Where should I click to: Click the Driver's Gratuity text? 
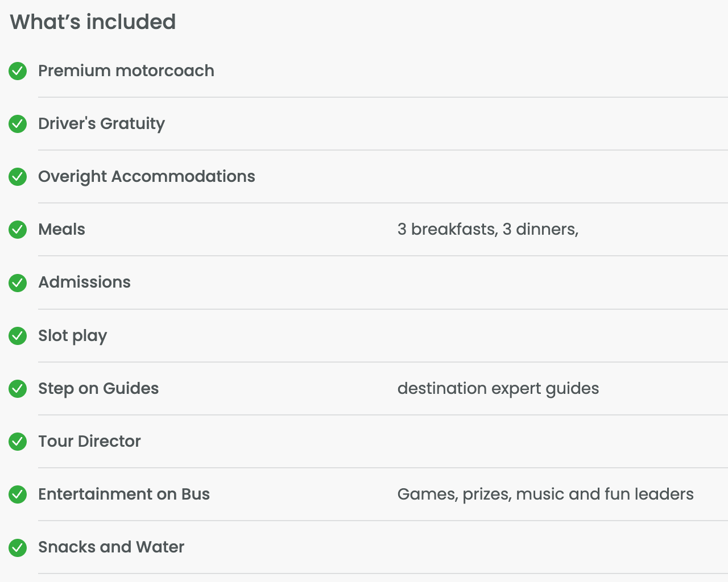pyautogui.click(x=101, y=124)
